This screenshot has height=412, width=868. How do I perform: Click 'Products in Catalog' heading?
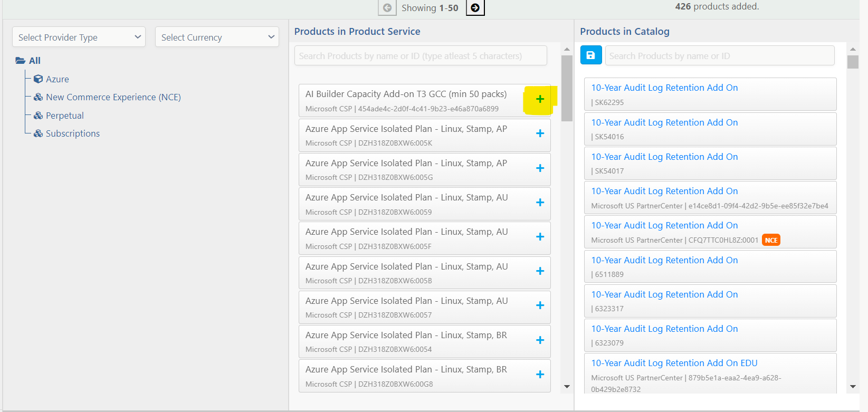click(625, 31)
